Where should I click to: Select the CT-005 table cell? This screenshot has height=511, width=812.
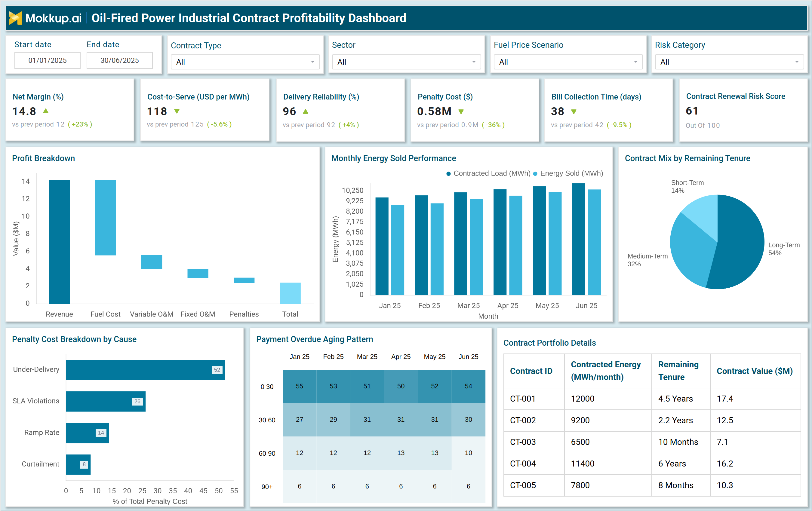(534, 485)
